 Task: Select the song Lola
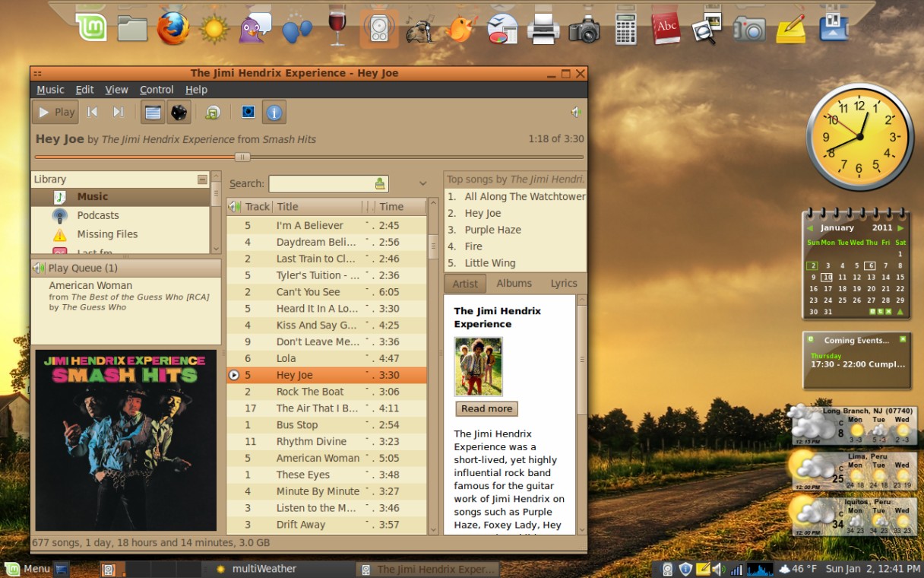(x=327, y=358)
